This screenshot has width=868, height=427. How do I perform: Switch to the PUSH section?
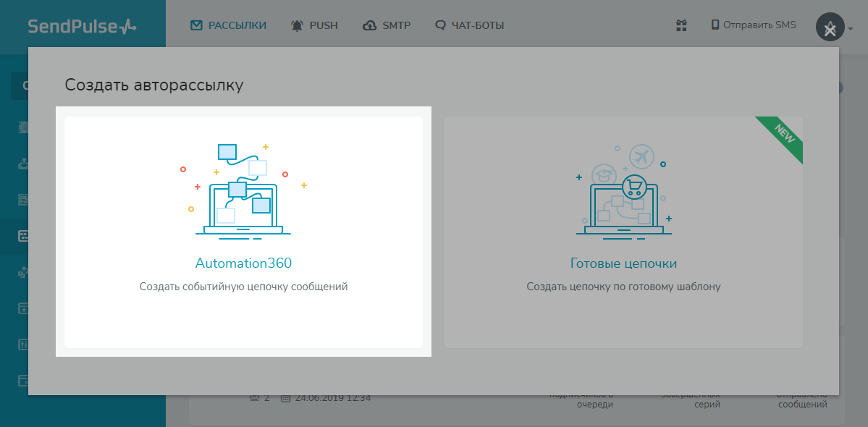tap(314, 25)
